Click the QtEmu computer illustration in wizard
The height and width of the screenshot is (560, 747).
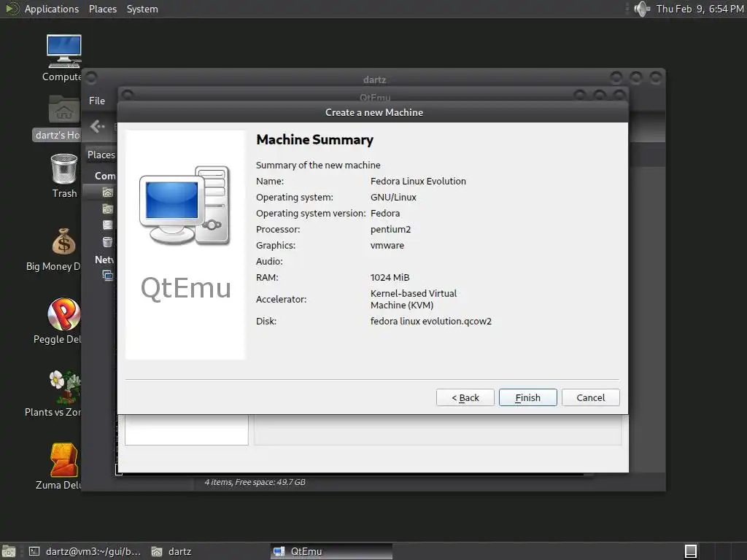click(x=185, y=205)
